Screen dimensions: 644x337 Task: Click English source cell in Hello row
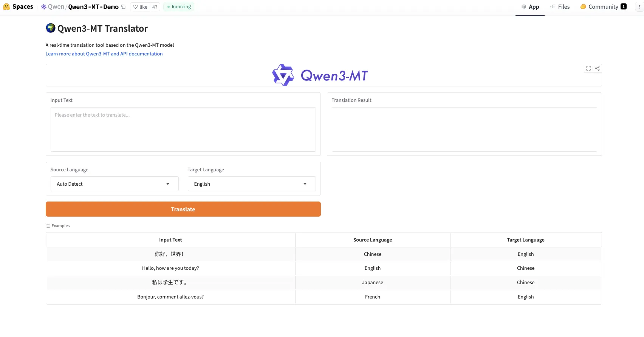(x=373, y=268)
